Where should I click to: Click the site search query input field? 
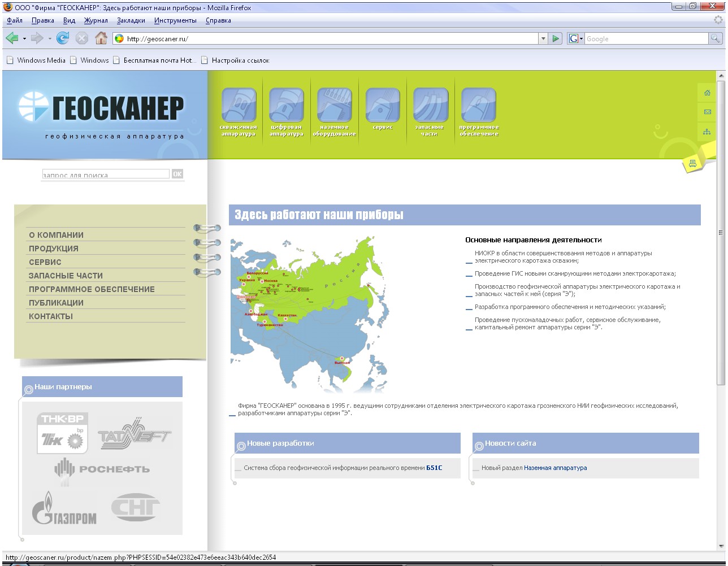106,175
